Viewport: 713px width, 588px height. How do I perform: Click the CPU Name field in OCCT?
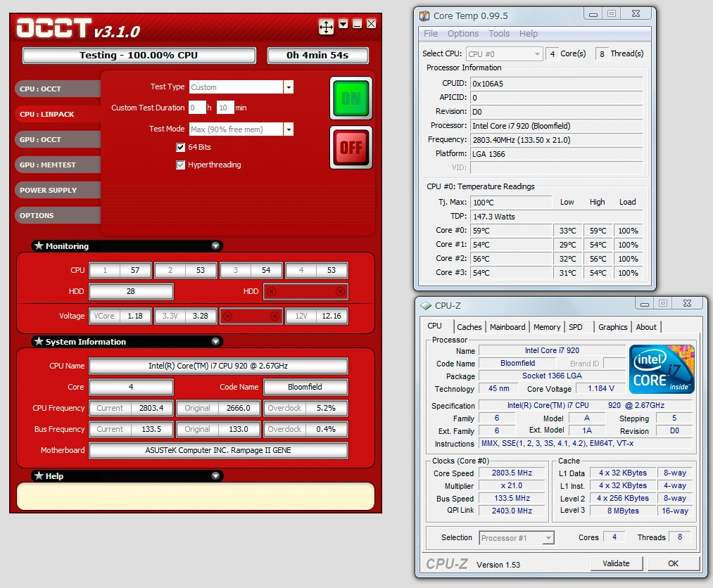tap(218, 366)
